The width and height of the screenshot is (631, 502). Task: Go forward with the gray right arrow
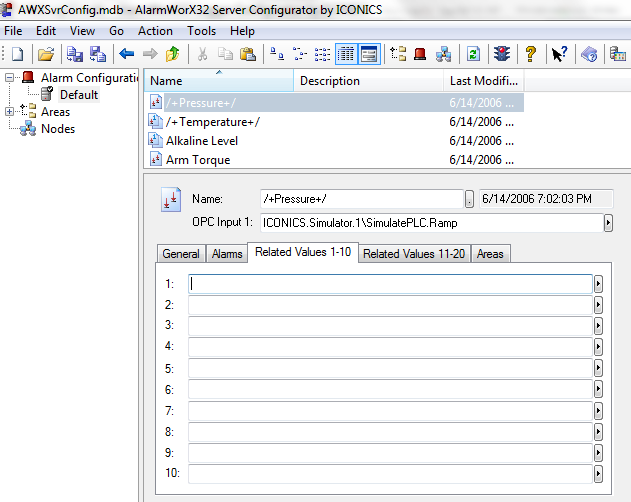pyautogui.click(x=150, y=54)
